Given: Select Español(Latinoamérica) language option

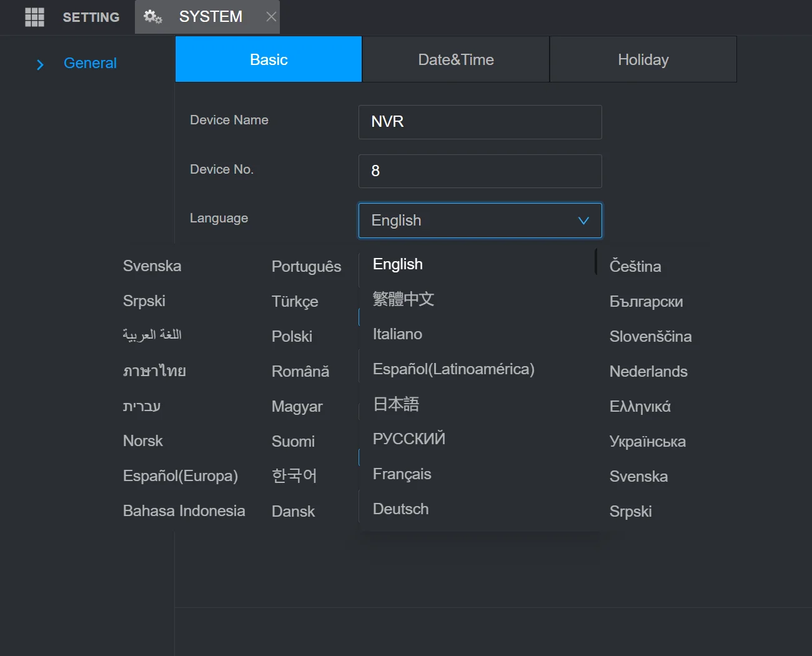Looking at the screenshot, I should click(453, 369).
